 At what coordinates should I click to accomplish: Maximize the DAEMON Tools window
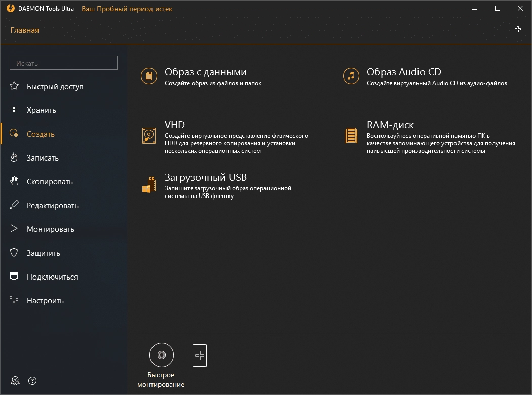point(498,8)
